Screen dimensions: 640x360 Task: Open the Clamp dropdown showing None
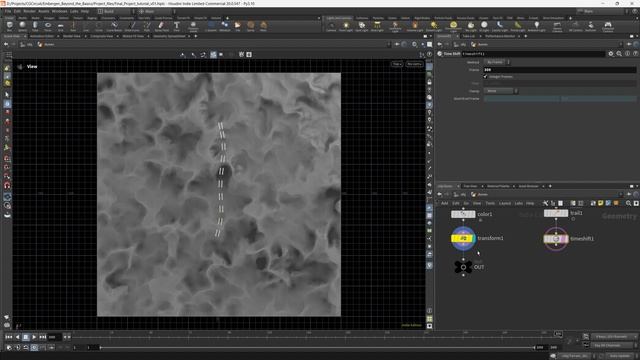pyautogui.click(x=501, y=91)
